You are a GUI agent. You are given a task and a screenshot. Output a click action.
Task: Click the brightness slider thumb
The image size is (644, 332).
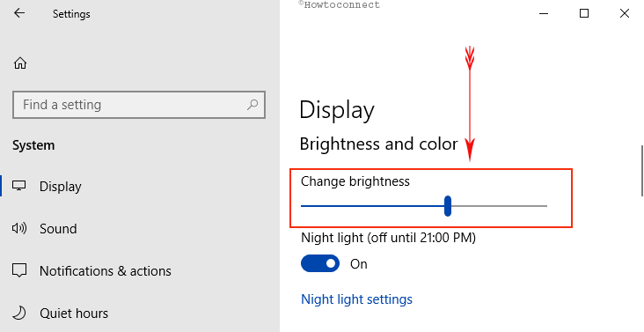448,206
